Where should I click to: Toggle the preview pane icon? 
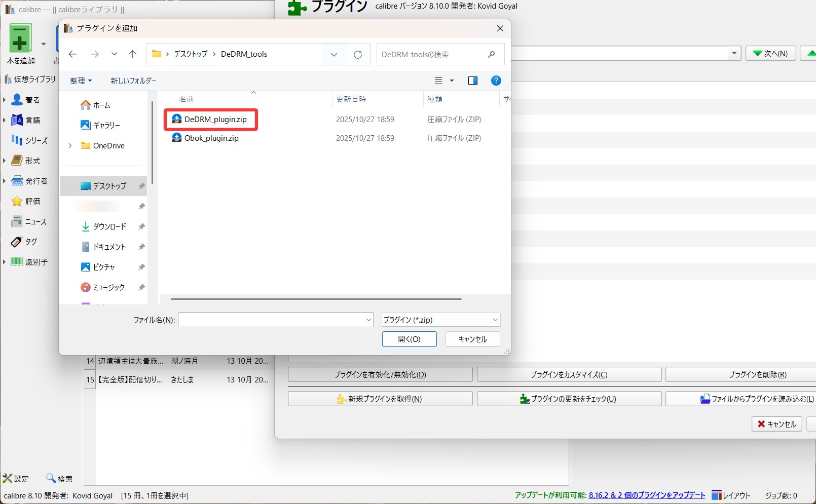473,81
